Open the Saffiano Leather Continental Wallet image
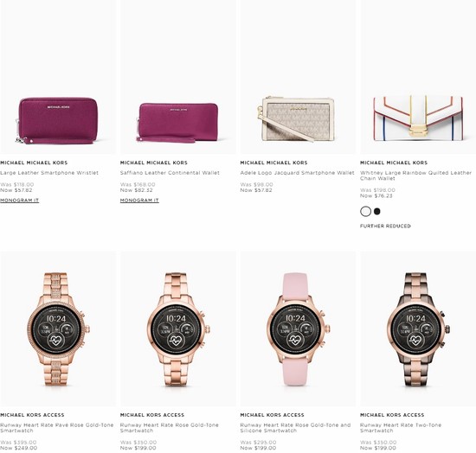Image resolution: width=476 pixels, height=453 pixels. click(178, 77)
